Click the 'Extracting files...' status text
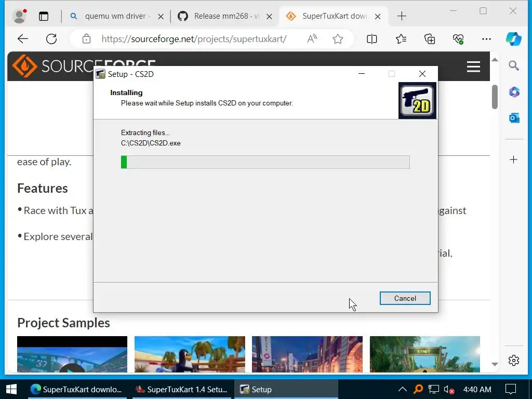This screenshot has width=532, height=399. [x=145, y=132]
